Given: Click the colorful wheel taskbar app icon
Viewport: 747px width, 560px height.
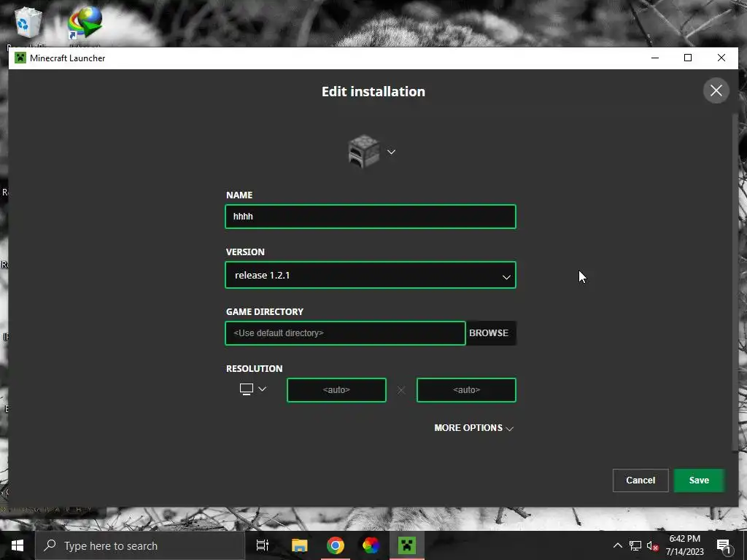Looking at the screenshot, I should [371, 545].
